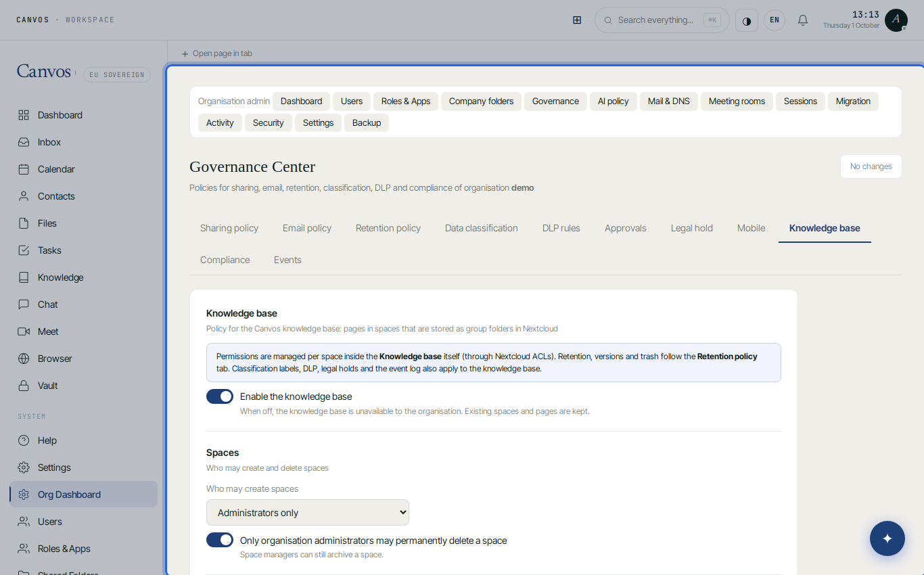Click the Roles & Apps sidebar icon

click(24, 549)
